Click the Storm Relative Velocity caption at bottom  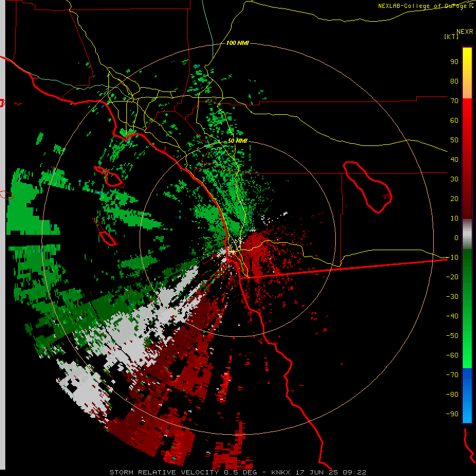pos(238,472)
